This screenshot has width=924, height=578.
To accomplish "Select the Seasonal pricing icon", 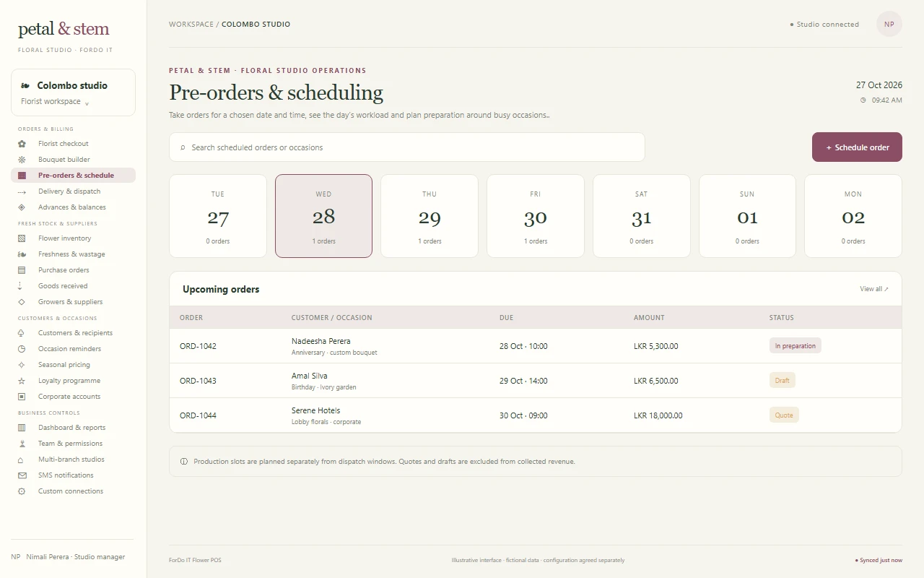I will coord(22,365).
